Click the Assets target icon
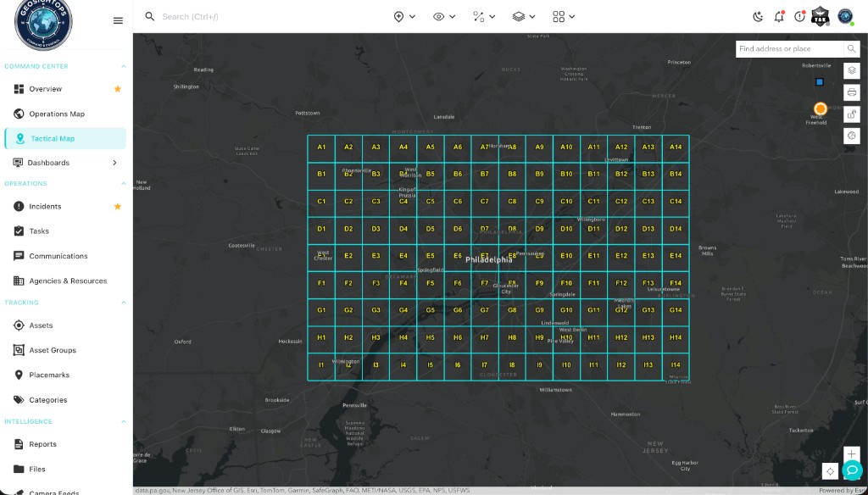868x495 pixels. 19,325
